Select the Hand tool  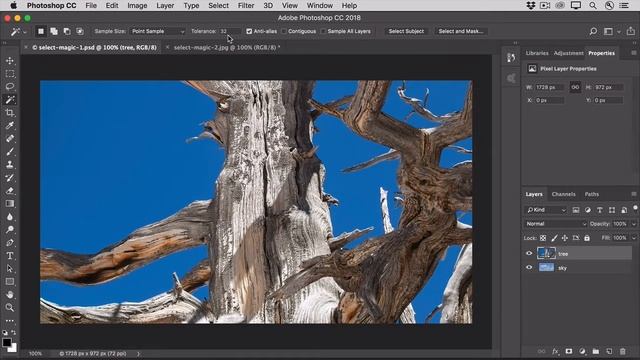[x=10, y=295]
